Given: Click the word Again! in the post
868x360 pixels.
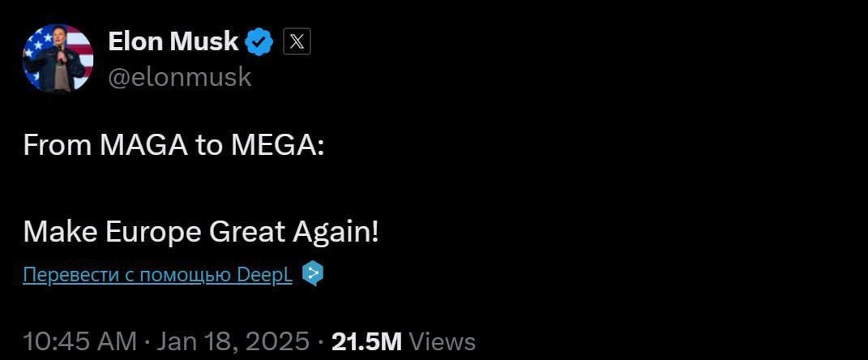Looking at the screenshot, I should (336, 234).
